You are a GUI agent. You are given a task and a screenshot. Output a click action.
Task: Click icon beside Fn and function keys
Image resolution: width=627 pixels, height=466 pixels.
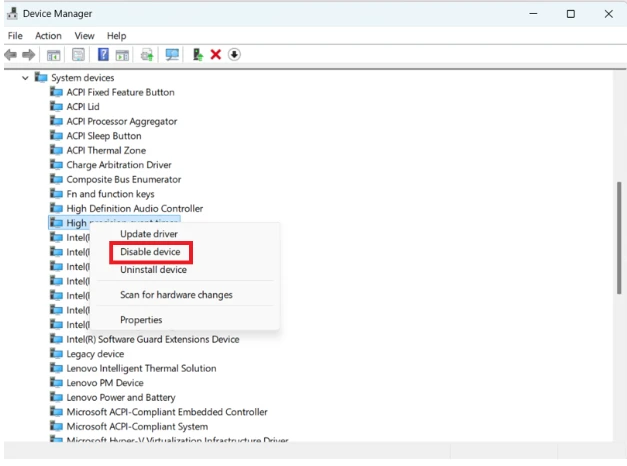[56, 194]
